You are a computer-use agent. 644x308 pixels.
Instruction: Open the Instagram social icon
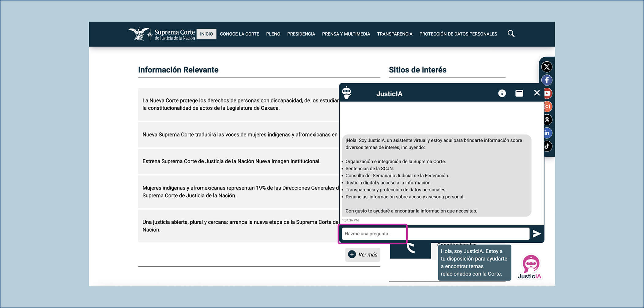click(548, 107)
